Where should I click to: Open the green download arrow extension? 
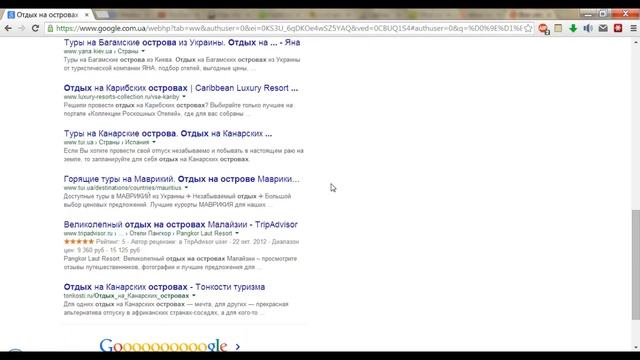tap(573, 28)
